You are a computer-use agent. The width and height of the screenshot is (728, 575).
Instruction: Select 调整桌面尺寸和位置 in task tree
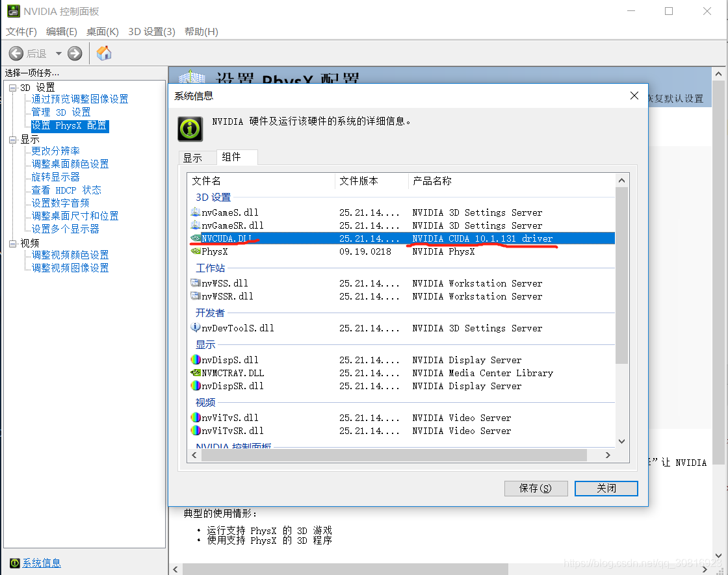[75, 216]
